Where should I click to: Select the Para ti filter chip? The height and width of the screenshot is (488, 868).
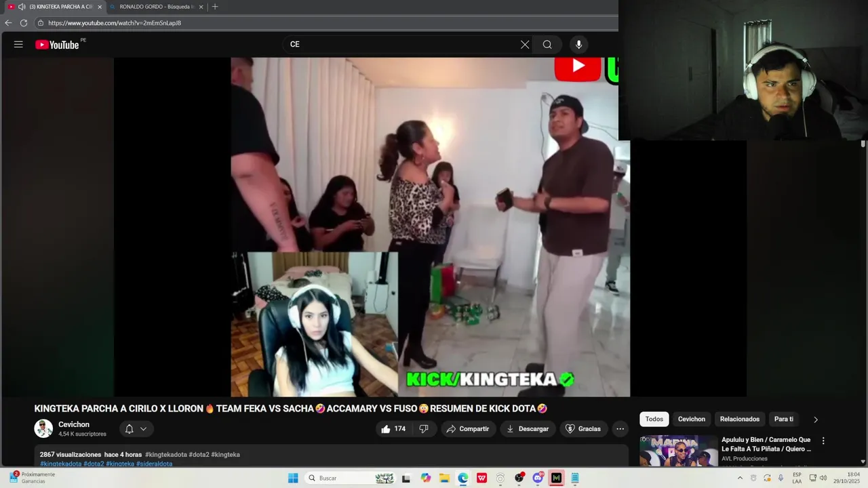coord(784,419)
